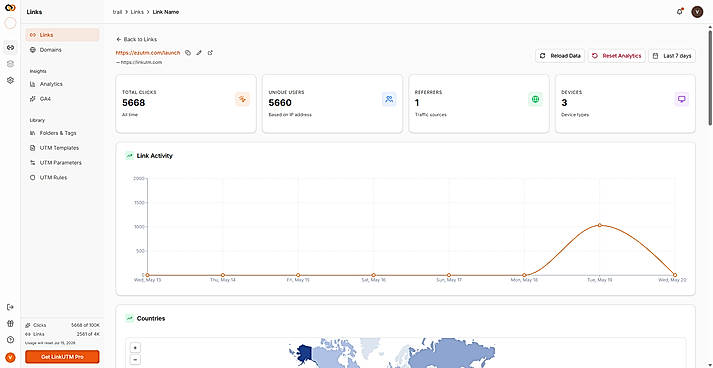
Task: Open the settings gear in left rail
Action: coord(10,81)
